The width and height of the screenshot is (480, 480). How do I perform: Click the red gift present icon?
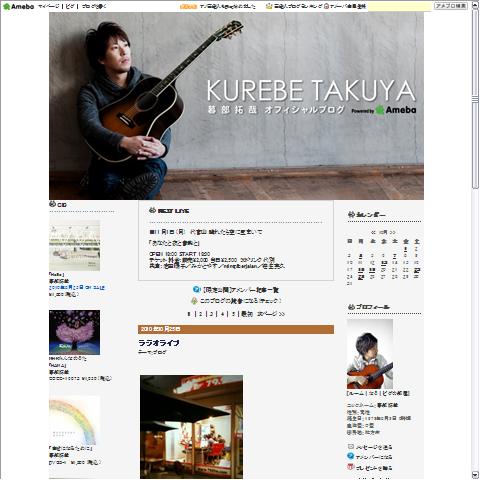click(x=350, y=467)
